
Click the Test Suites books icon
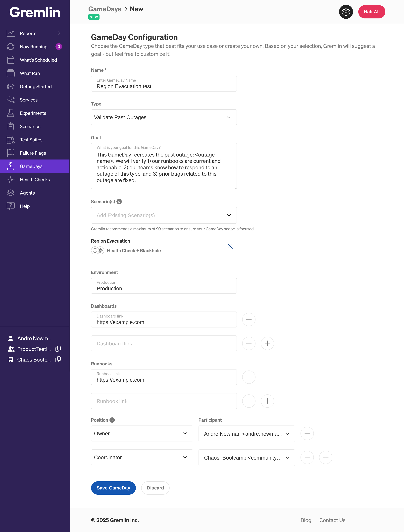click(x=11, y=140)
